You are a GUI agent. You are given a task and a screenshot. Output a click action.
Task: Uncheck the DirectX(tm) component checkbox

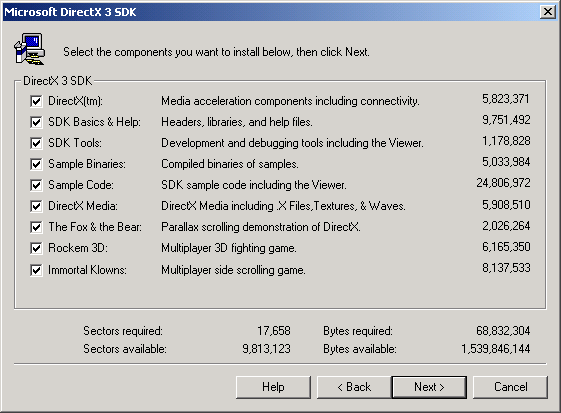click(x=36, y=101)
